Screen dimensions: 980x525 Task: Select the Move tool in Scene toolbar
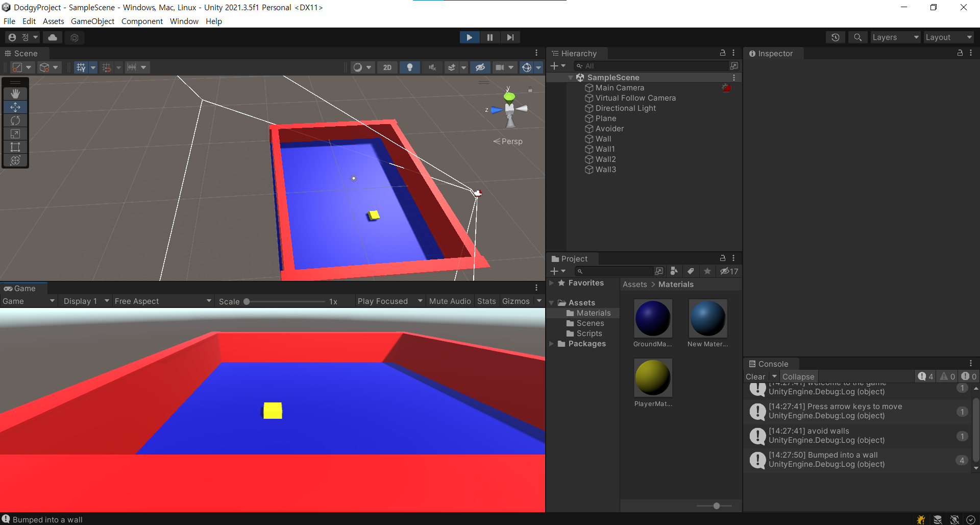click(x=15, y=107)
